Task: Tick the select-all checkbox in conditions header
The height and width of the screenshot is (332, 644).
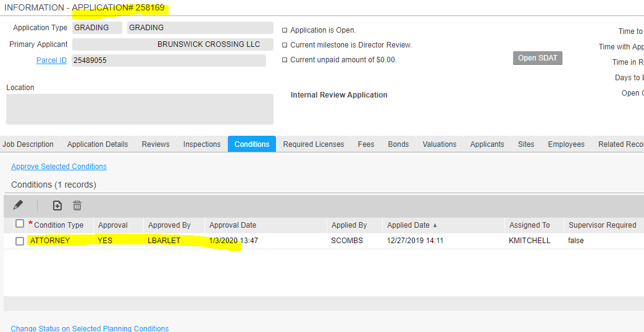Action: 20,223
